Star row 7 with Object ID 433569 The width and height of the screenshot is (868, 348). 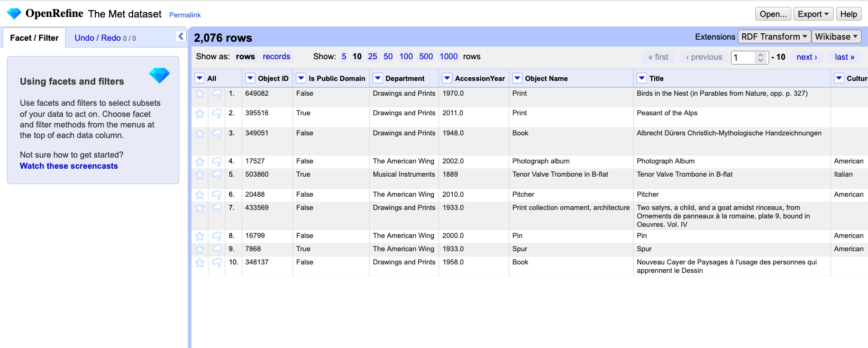pyautogui.click(x=199, y=208)
